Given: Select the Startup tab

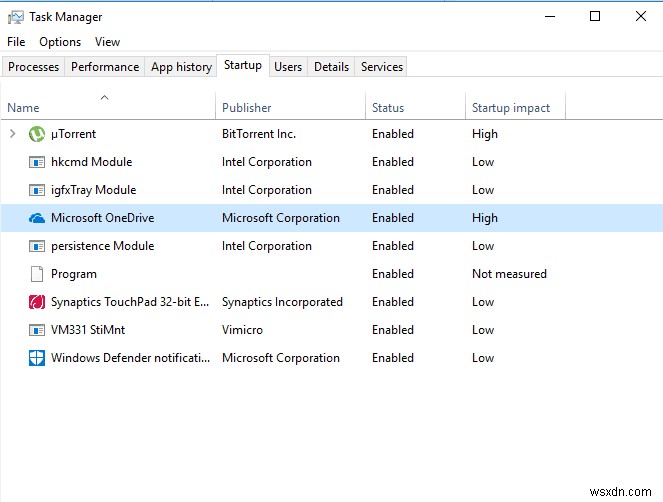Looking at the screenshot, I should click(x=243, y=65).
